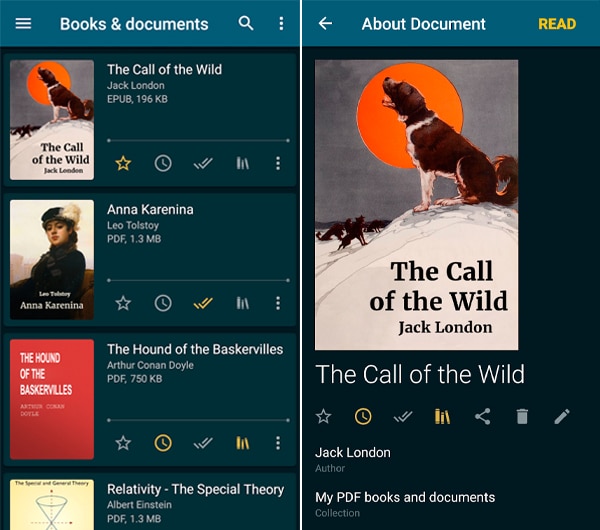This screenshot has width=600, height=530.
Task: Open collections icon for Hound of the Baskervilles
Action: pos(242,443)
